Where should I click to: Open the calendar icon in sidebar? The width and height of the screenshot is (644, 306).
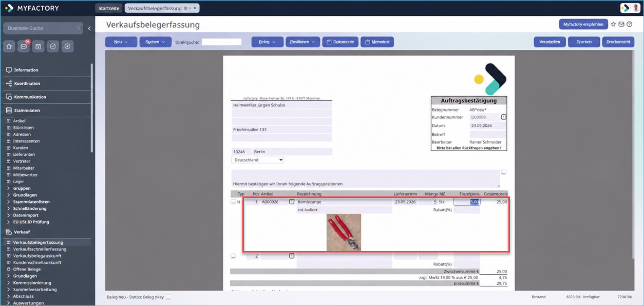coord(38,46)
